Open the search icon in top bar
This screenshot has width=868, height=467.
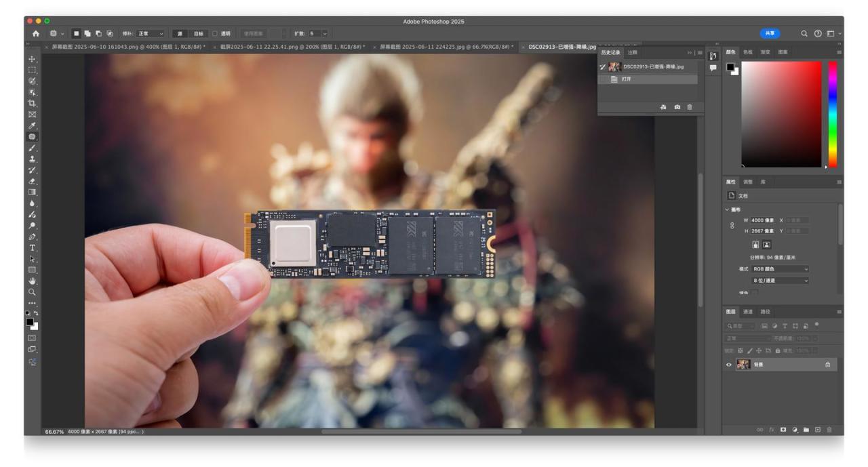pos(804,33)
